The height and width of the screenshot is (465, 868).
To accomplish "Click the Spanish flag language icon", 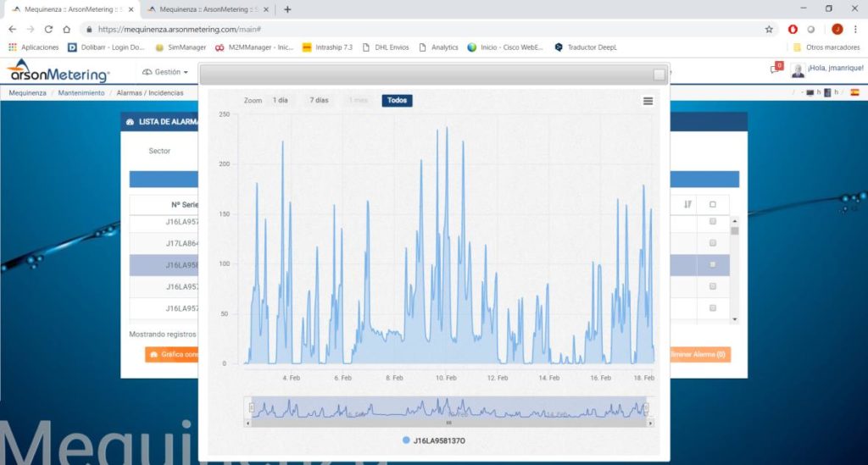I will [854, 92].
